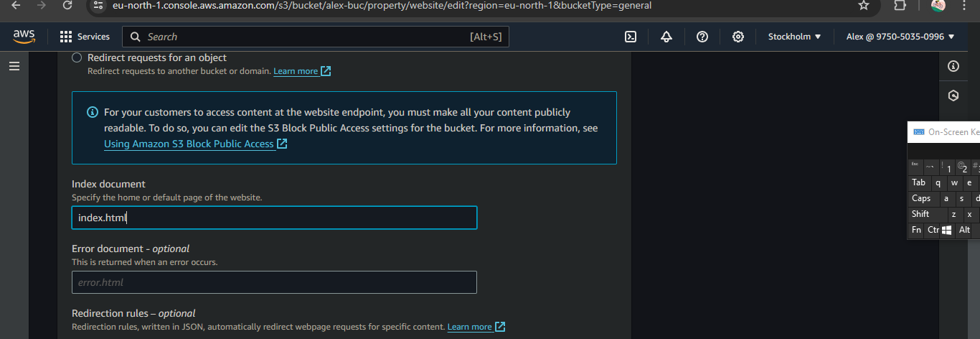The image size is (980, 339).
Task: Open the Services grid menu
Action: [x=85, y=37]
